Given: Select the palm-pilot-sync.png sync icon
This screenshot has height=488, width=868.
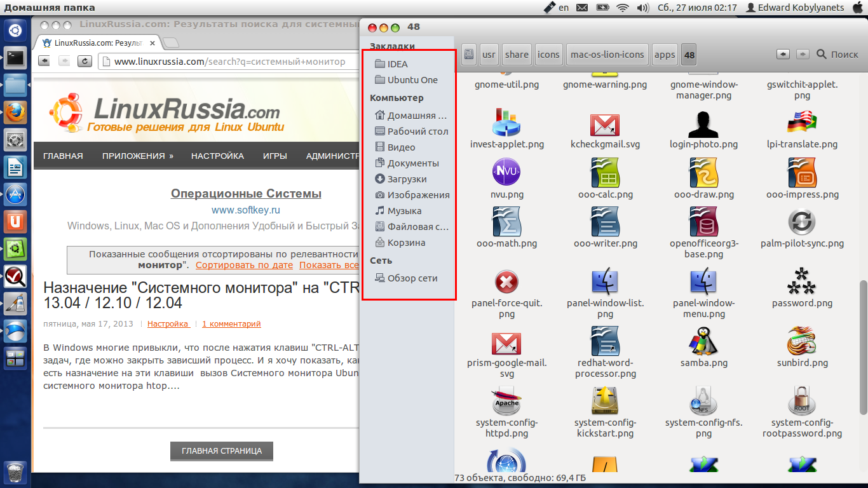Looking at the screenshot, I should tap(802, 221).
